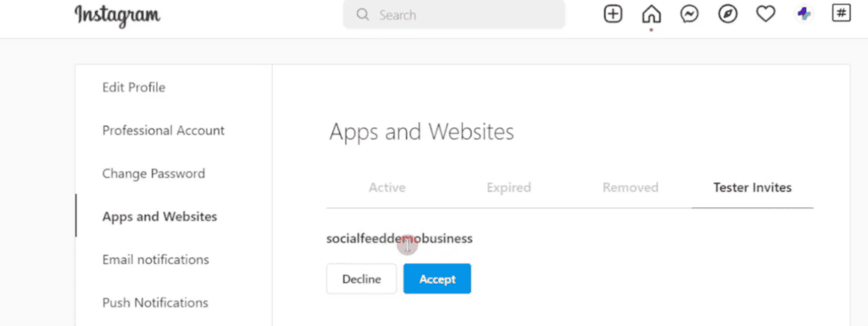The height and width of the screenshot is (326, 868).
Task: Open the Explore compass icon
Action: click(x=727, y=14)
